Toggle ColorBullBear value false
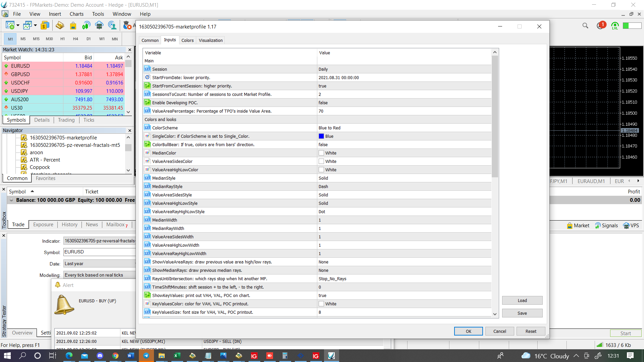Viewport: 644px width, 362px height. pyautogui.click(x=404, y=144)
